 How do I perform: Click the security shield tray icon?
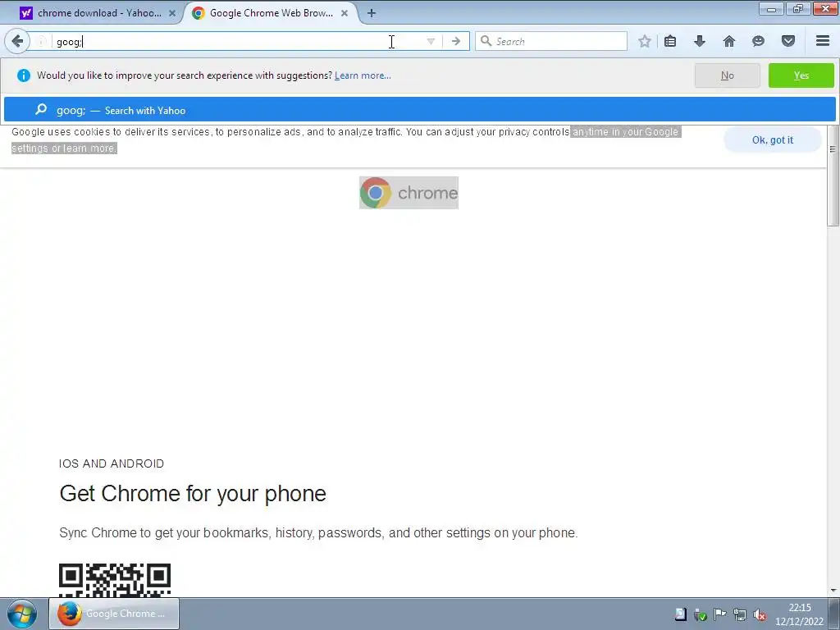tap(700, 614)
